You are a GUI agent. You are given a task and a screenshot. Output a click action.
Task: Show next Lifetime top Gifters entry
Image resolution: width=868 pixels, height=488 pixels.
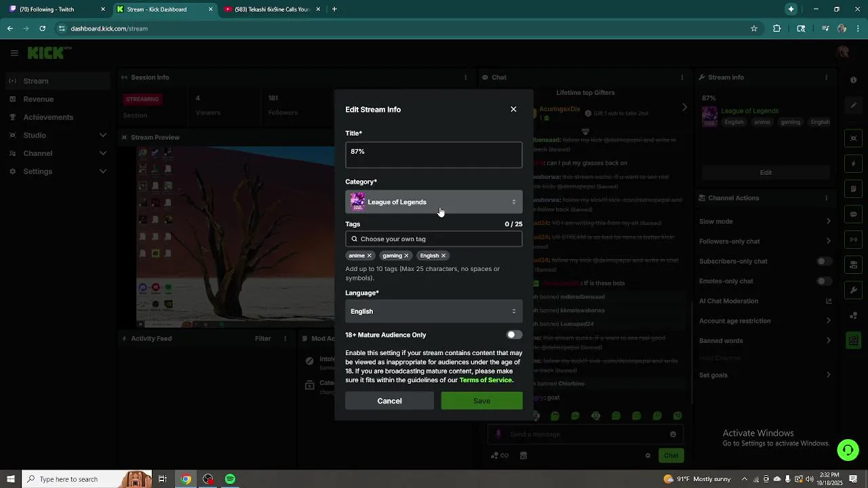point(684,107)
